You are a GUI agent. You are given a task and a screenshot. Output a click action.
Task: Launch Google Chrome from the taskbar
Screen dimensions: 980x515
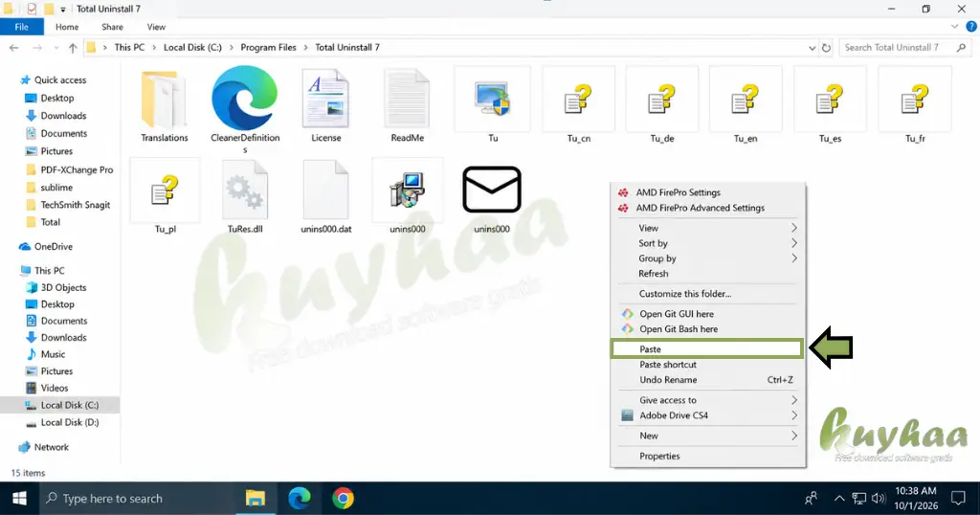click(344, 498)
